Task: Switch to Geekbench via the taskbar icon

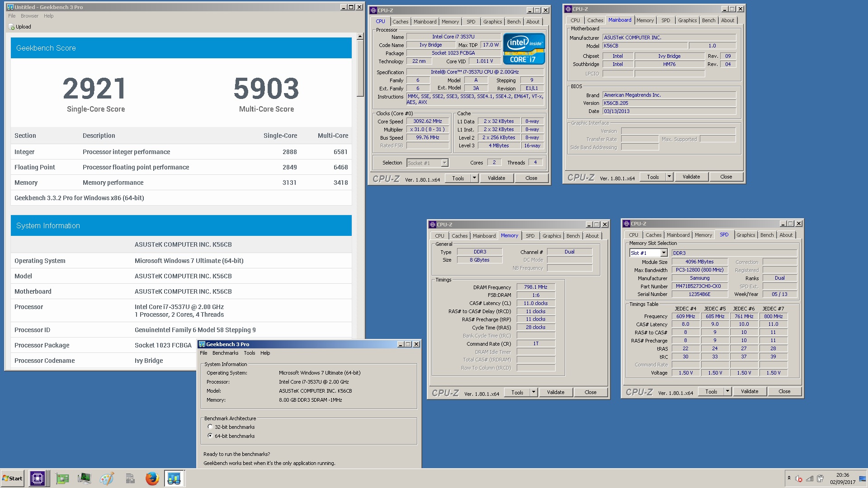Action: [x=174, y=479]
